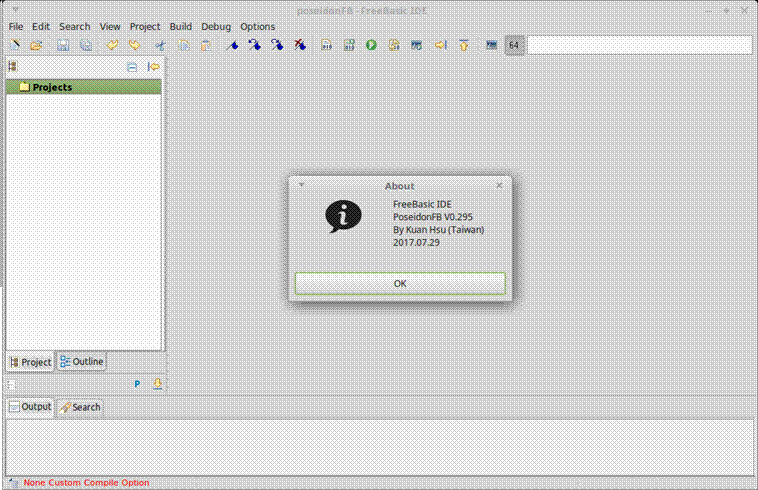Click the Cut scissors icon
The width and height of the screenshot is (758, 490).
(x=160, y=45)
